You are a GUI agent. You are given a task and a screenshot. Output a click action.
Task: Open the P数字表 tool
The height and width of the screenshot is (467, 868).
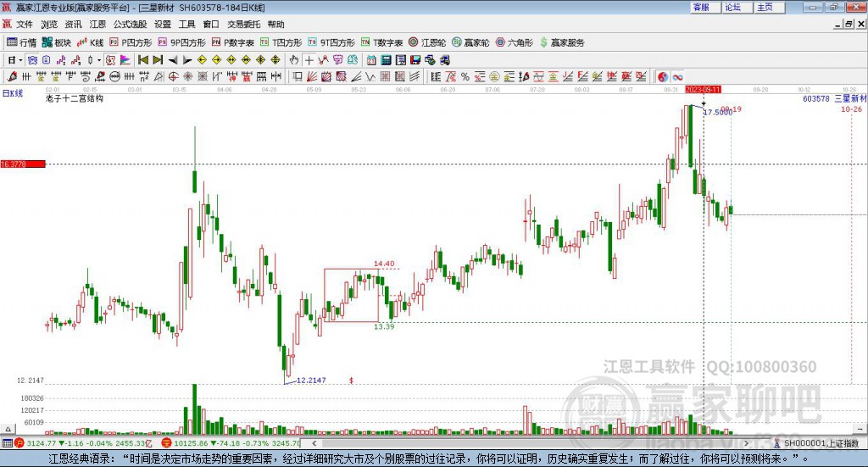(233, 42)
